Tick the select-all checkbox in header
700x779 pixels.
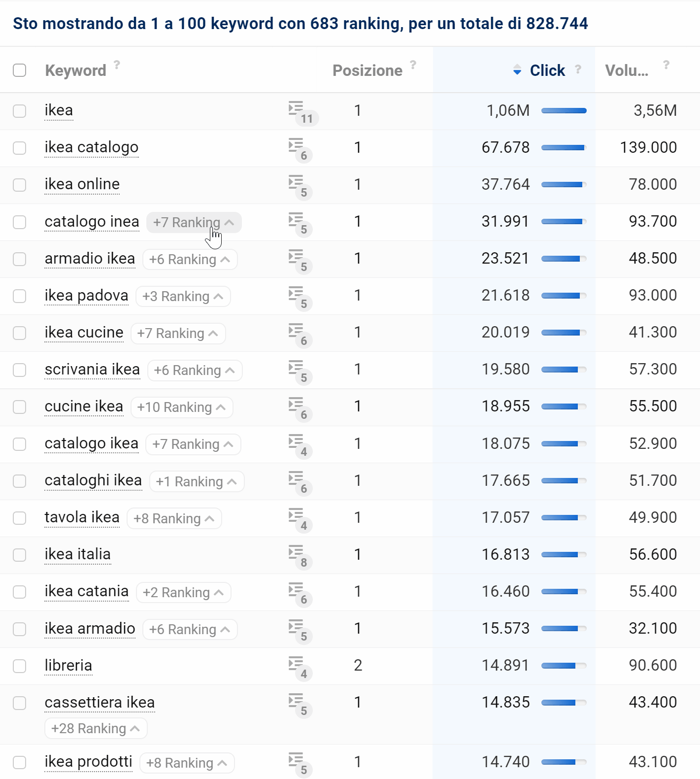pyautogui.click(x=20, y=70)
